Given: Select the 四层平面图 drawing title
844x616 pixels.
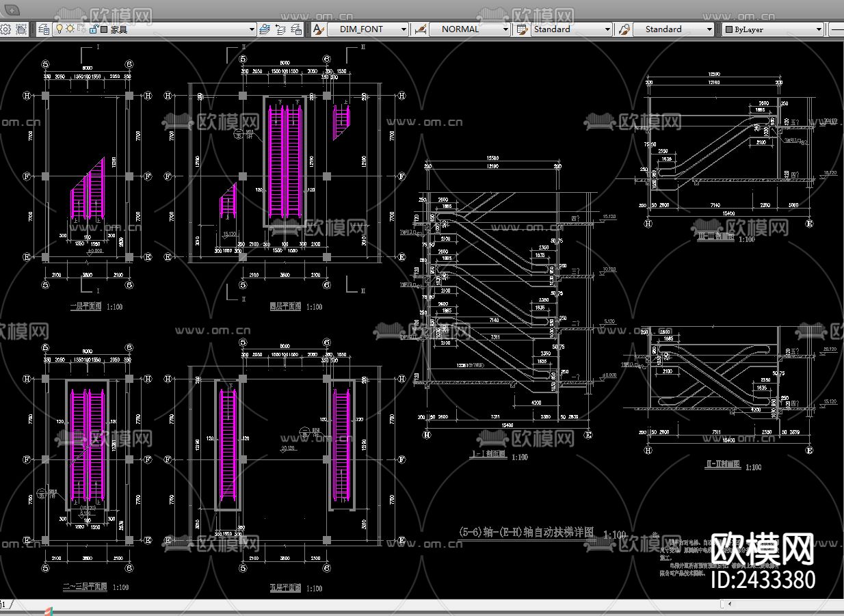Looking at the screenshot, I should 286,307.
